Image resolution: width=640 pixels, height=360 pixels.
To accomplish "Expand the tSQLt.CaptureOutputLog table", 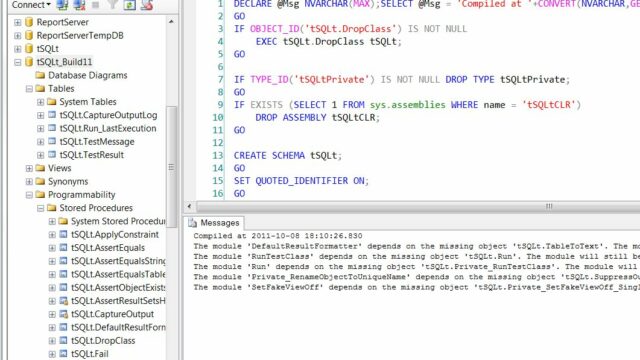I will click(x=40, y=115).
